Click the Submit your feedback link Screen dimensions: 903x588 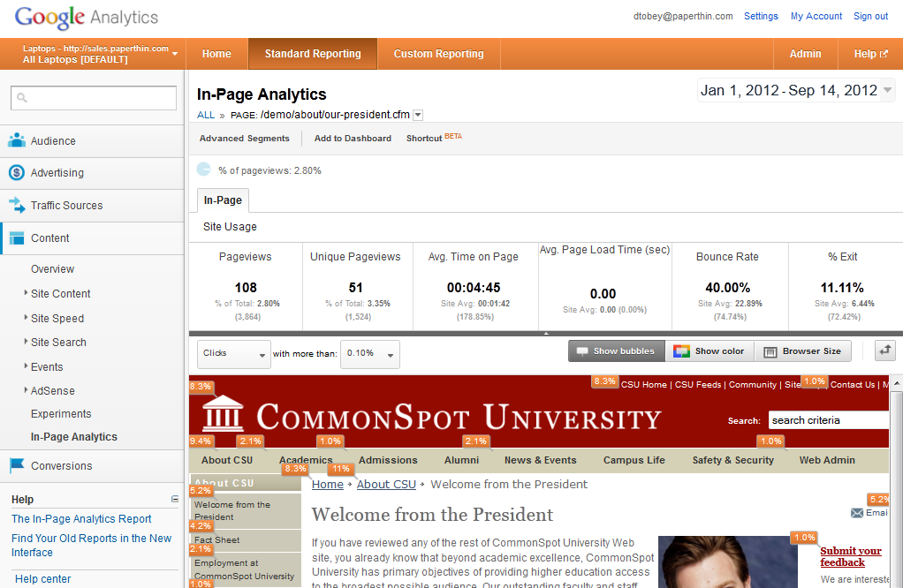click(851, 556)
